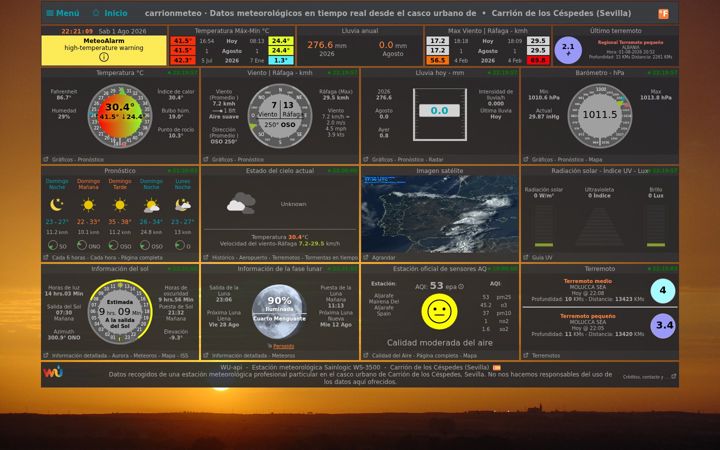Open Créditos, contacto link in footer
Viewport: 720px width, 450px height.
[x=643, y=377]
